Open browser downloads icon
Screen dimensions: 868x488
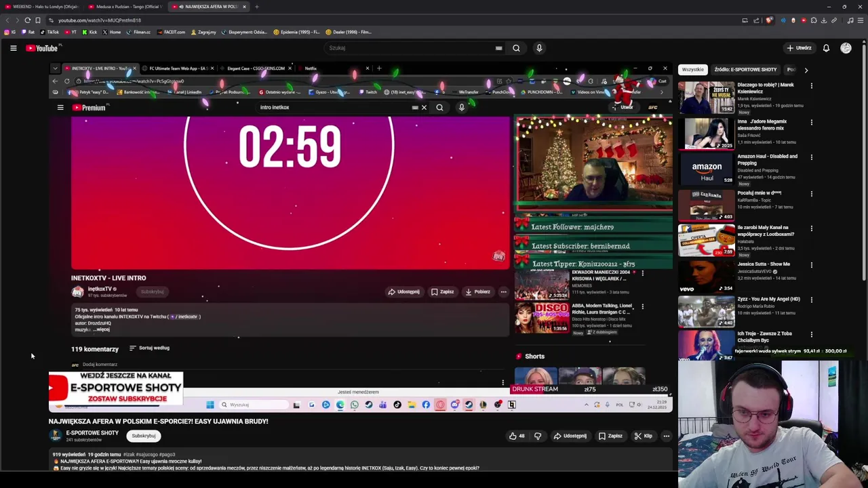pos(824,20)
